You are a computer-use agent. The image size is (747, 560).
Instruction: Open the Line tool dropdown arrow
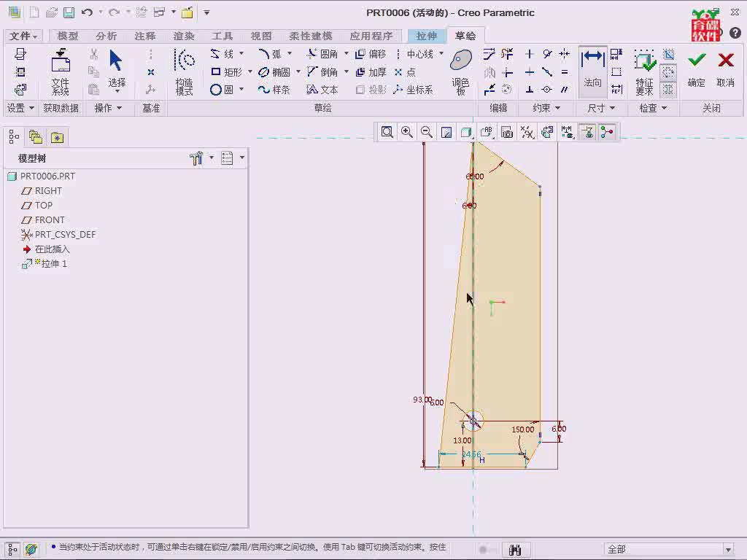click(241, 53)
